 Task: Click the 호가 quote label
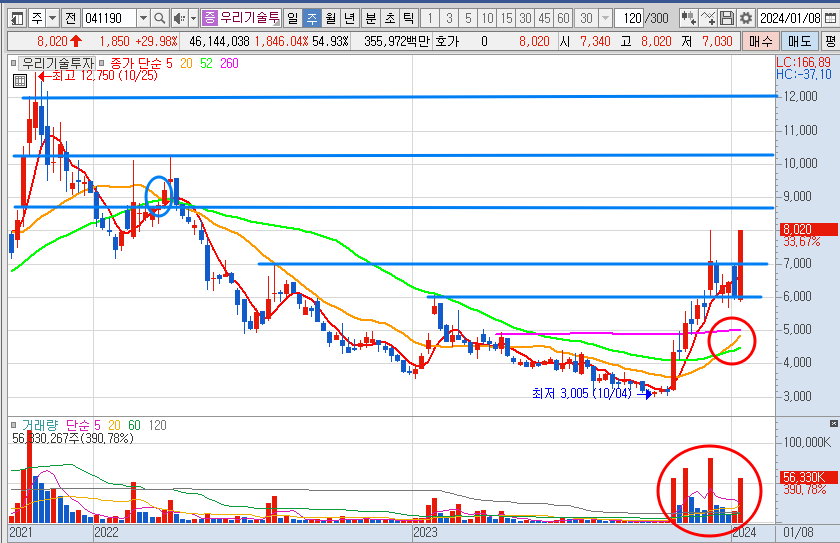447,41
